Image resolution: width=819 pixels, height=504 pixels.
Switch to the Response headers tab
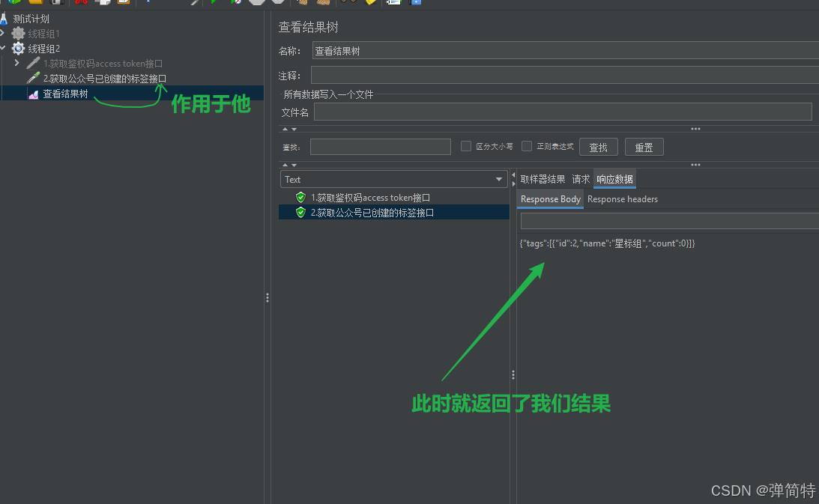tap(623, 199)
